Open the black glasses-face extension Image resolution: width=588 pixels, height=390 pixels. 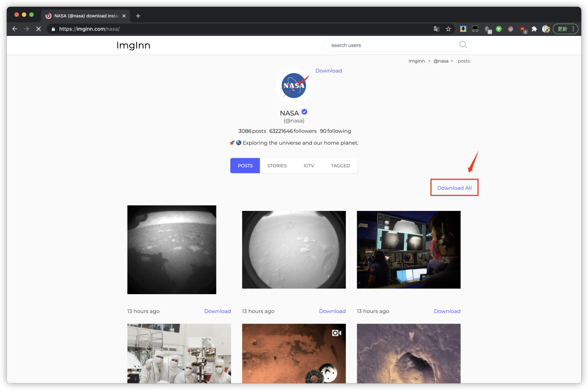[475, 29]
